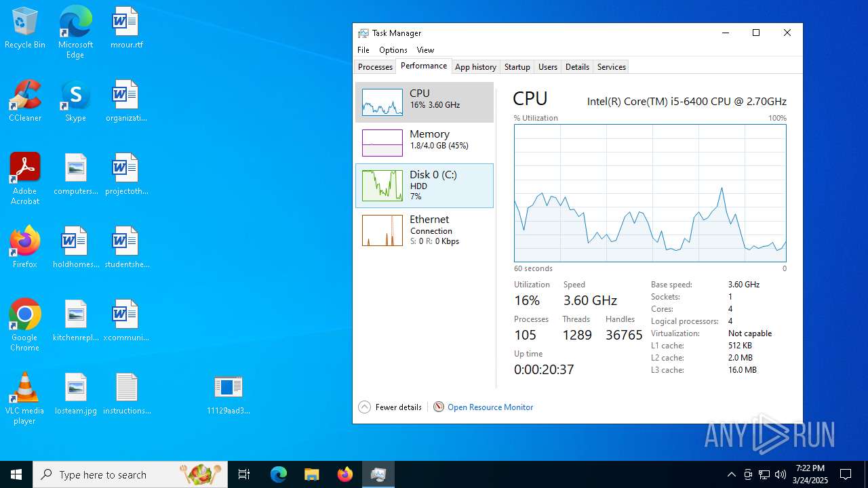Image resolution: width=868 pixels, height=488 pixels.
Task: Select the studentshe... Word document icon
Action: click(126, 248)
